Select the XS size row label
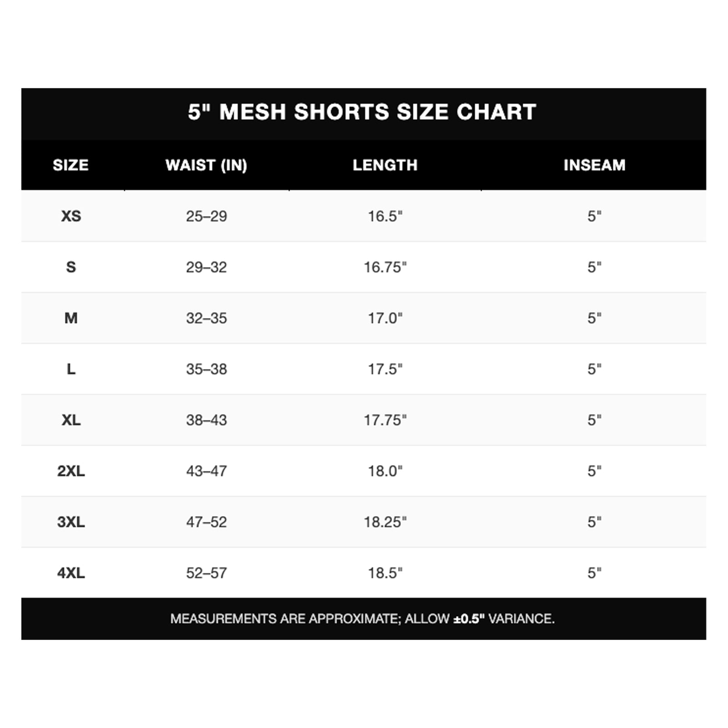Screen dimensions: 728x728 [x=71, y=216]
